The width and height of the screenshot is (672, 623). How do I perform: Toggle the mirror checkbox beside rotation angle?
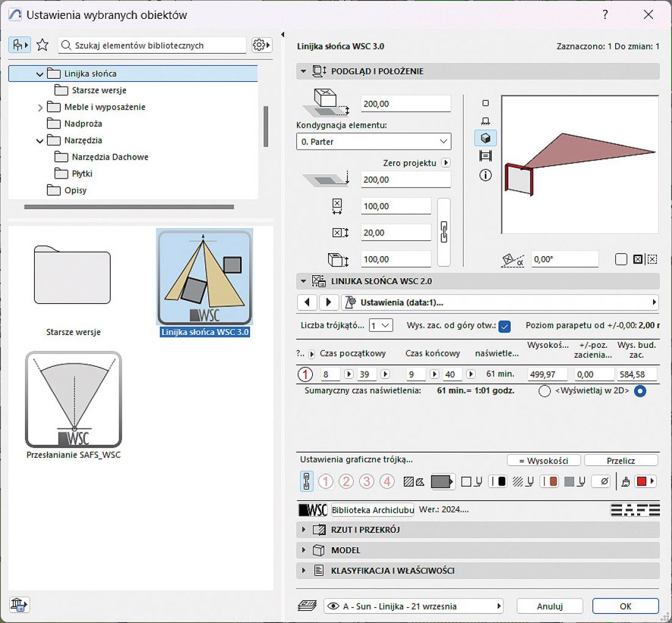pyautogui.click(x=621, y=259)
